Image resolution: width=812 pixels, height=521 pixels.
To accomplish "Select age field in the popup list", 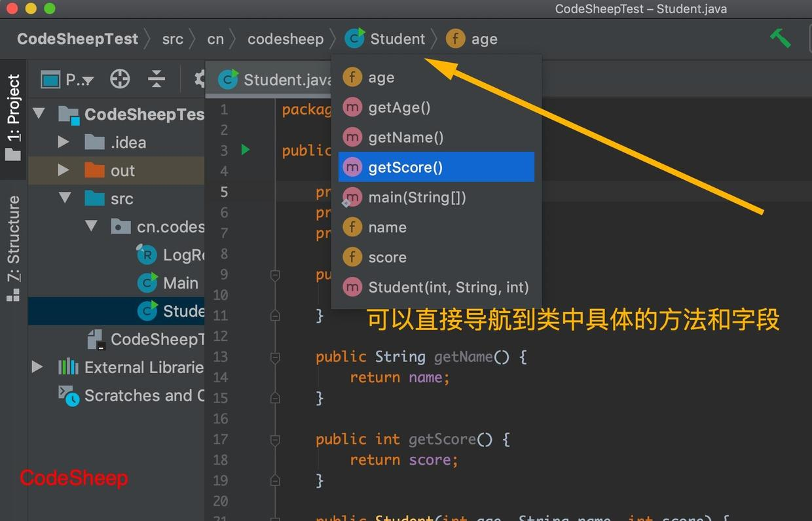I will click(x=436, y=77).
